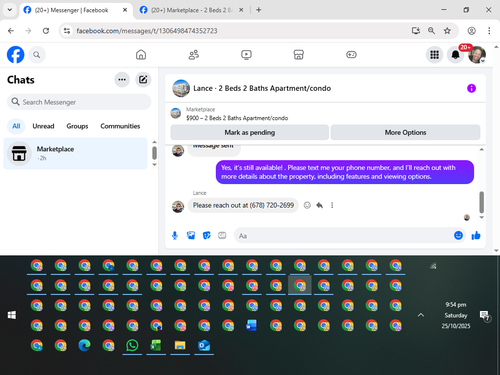Open the Notifications bell icon

pyautogui.click(x=455, y=55)
